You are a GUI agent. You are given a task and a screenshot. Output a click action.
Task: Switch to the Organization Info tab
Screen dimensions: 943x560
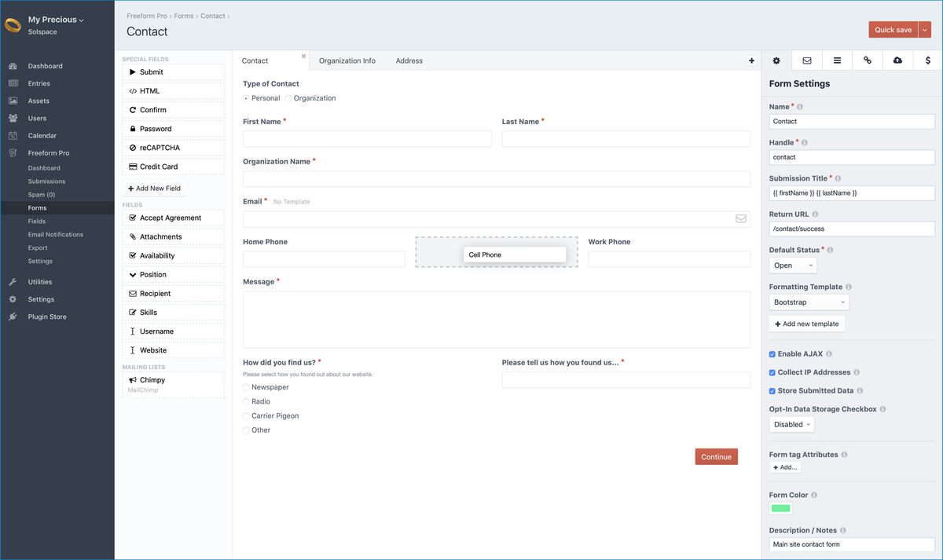click(347, 60)
